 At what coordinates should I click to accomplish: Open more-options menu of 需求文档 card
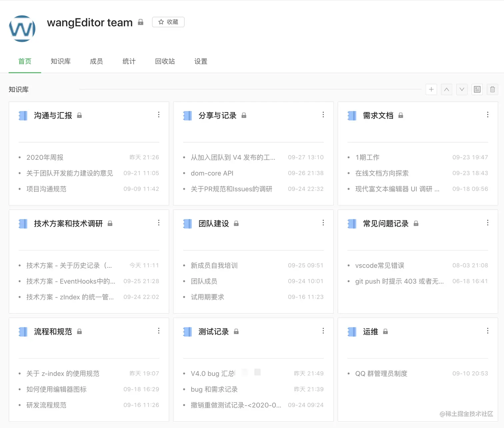488,115
